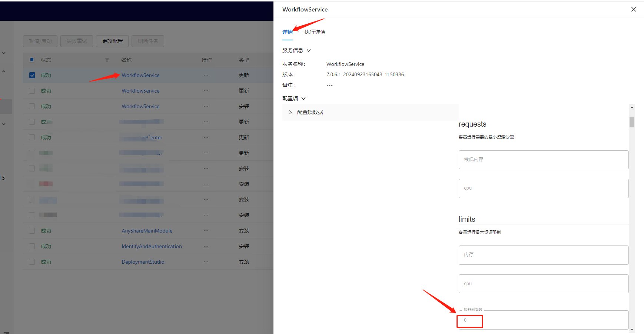Viewport: 644px width, 334px height.
Task: Open the more-actions dots for AnyShareMainModule
Action: click(x=206, y=231)
